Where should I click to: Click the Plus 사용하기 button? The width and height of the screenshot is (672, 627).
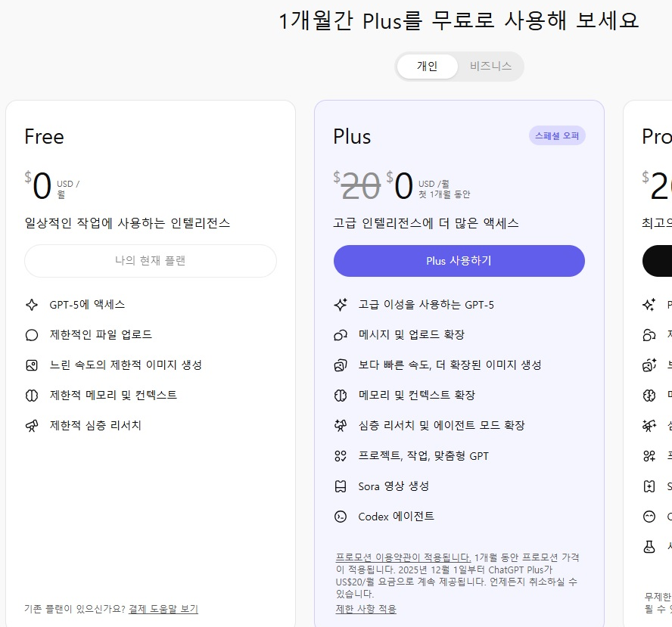coord(459,260)
